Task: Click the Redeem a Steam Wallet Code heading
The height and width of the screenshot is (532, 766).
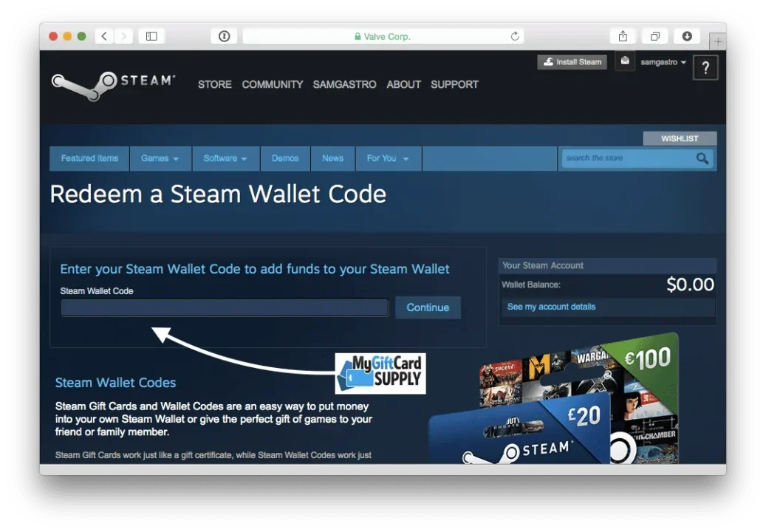Action: (x=218, y=194)
